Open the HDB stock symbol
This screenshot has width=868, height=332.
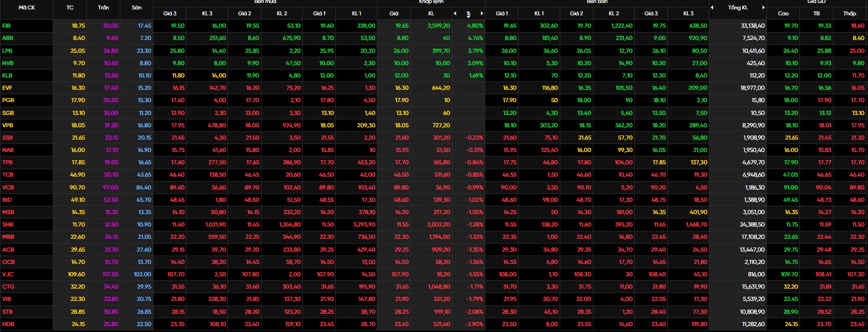(x=8, y=324)
